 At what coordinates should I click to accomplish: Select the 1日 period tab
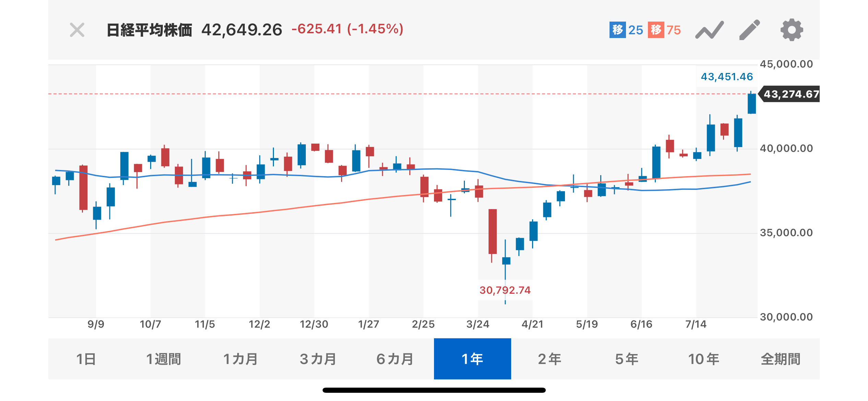click(x=86, y=359)
